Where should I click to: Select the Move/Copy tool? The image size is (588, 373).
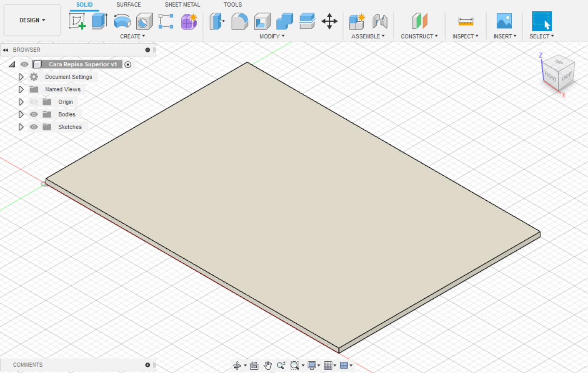pyautogui.click(x=329, y=21)
